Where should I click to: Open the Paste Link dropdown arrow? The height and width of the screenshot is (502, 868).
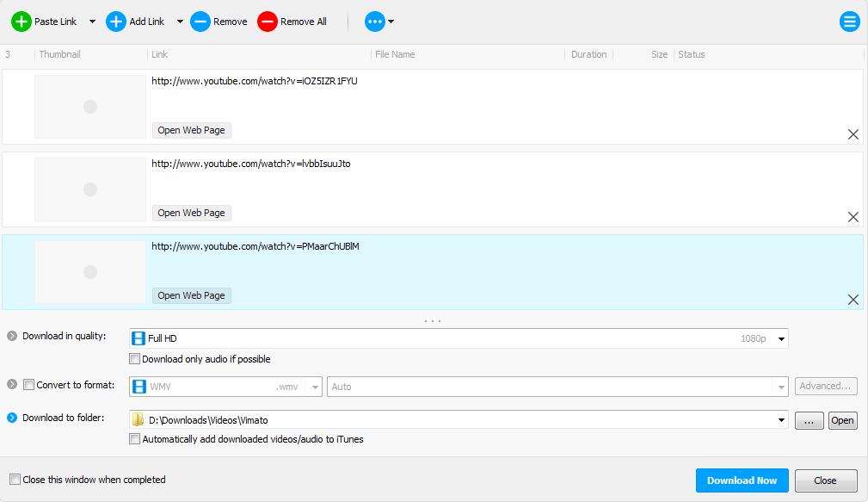click(x=92, y=22)
